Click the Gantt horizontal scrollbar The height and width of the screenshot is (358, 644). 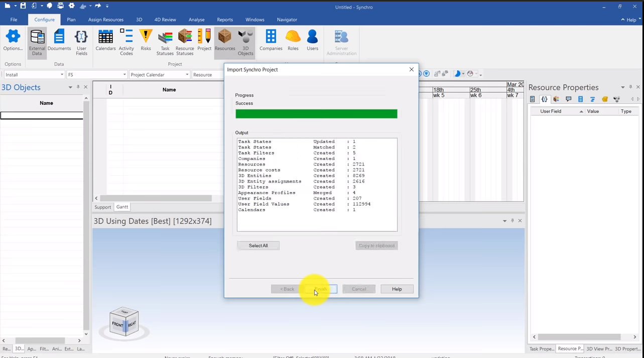point(156,198)
